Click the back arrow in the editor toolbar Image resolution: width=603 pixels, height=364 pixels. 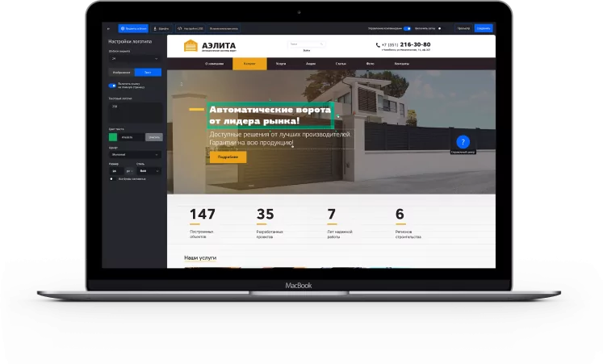[108, 28]
